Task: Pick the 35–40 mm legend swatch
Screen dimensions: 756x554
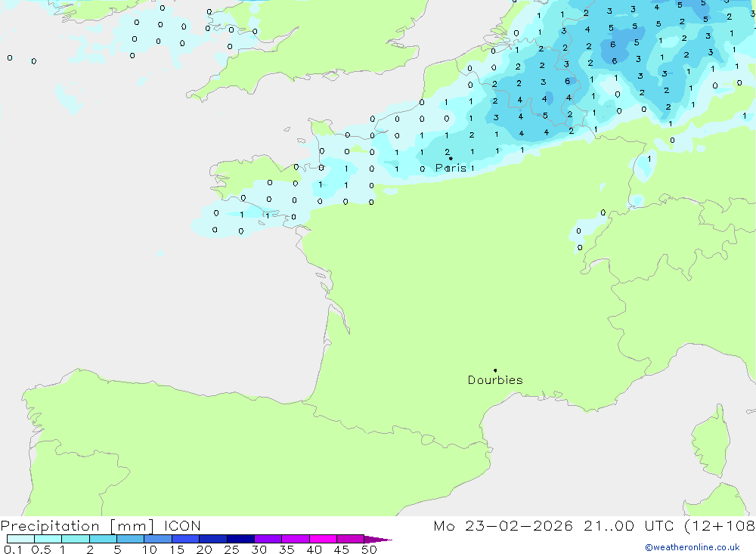Action: click(295, 539)
